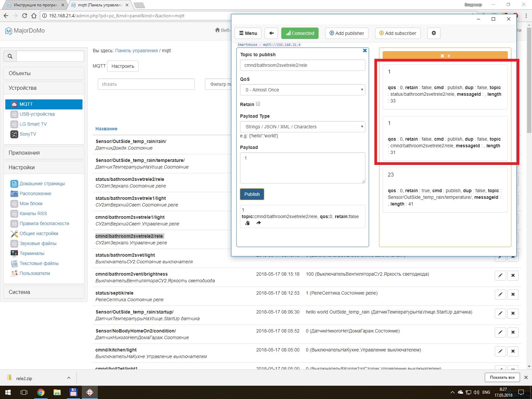
Task: Follow the Панель управления breadcrumb link
Action: [x=136, y=51]
